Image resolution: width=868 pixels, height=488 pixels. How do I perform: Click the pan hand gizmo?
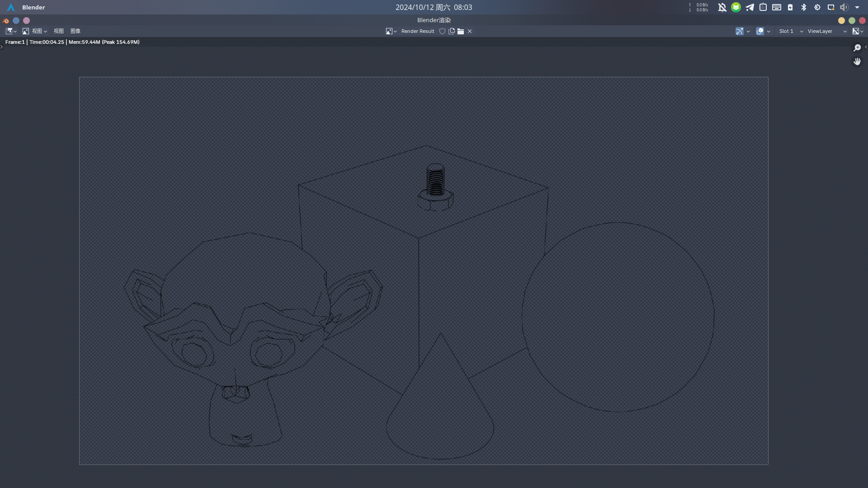(857, 61)
